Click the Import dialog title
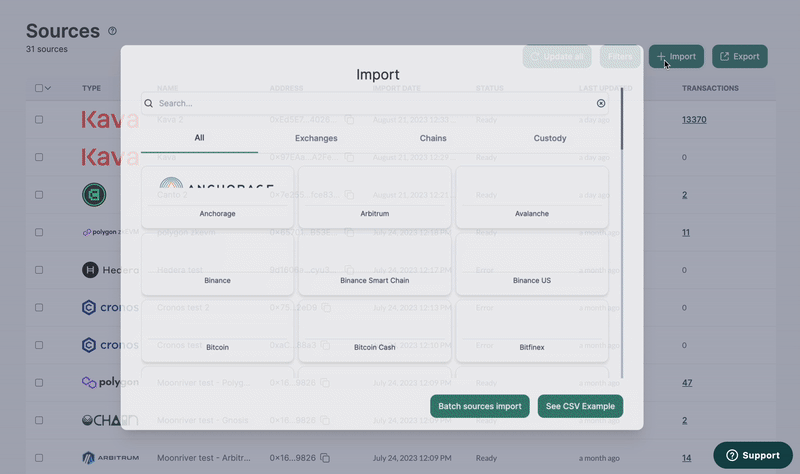 [378, 74]
